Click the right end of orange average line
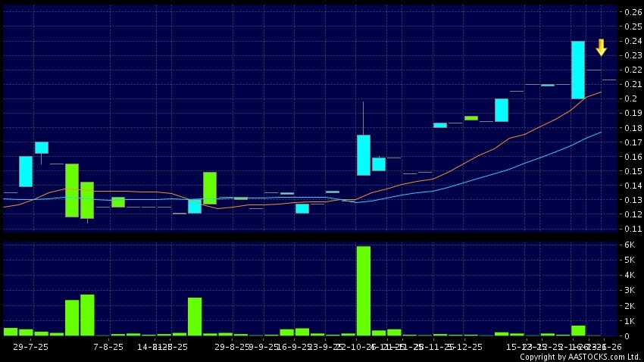 pyautogui.click(x=602, y=92)
